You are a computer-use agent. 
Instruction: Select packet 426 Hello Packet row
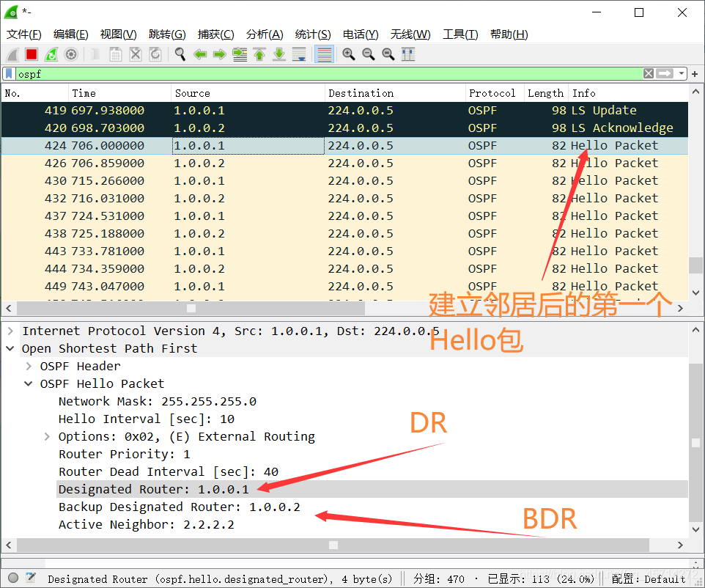tap(344, 163)
